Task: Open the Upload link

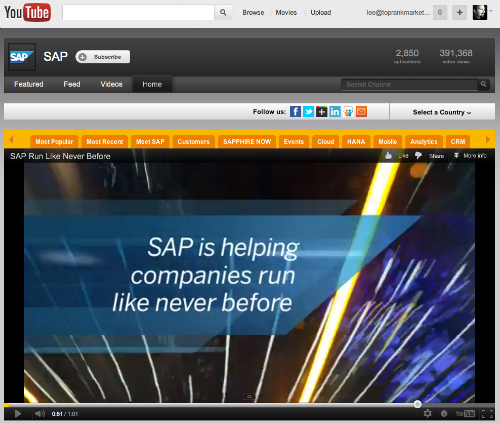Action: [x=321, y=13]
